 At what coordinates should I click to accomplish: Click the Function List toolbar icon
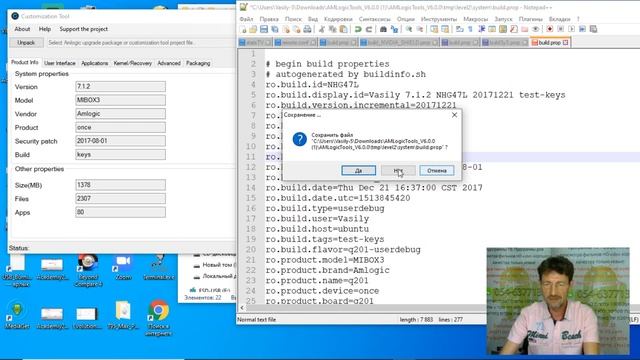(514, 29)
